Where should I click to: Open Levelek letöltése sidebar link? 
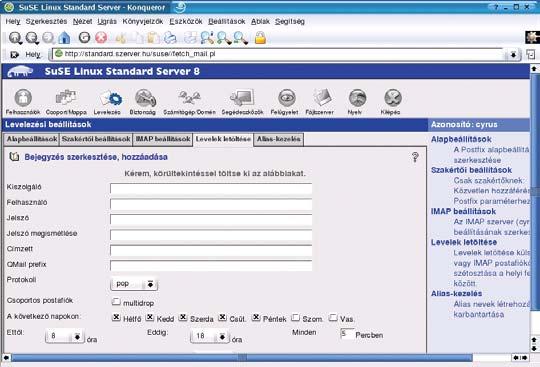click(464, 242)
